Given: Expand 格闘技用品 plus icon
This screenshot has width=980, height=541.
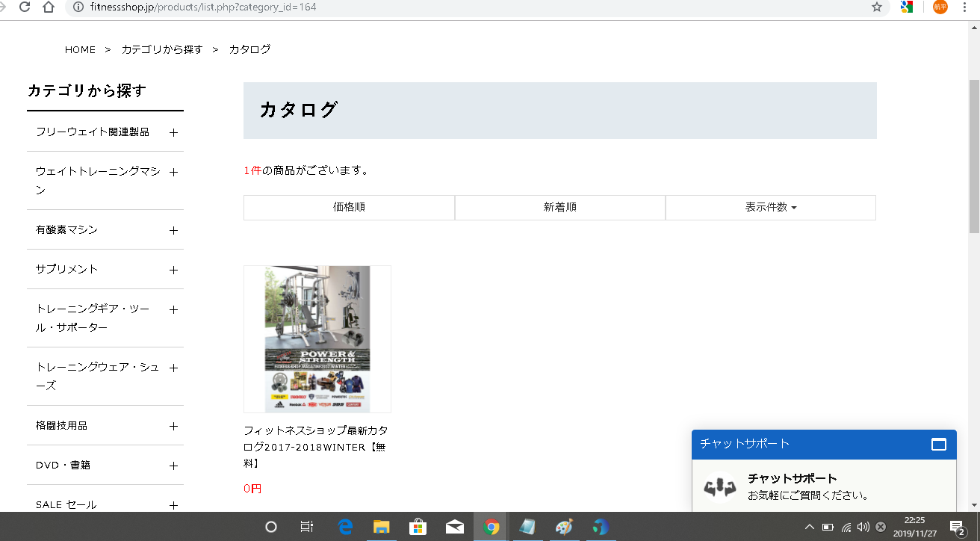Looking at the screenshot, I should pos(173,426).
